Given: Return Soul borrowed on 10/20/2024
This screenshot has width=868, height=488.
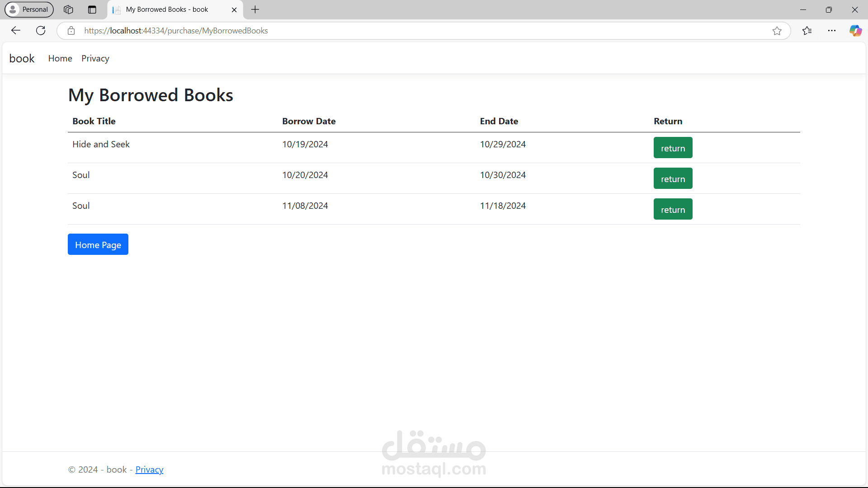Looking at the screenshot, I should point(673,178).
